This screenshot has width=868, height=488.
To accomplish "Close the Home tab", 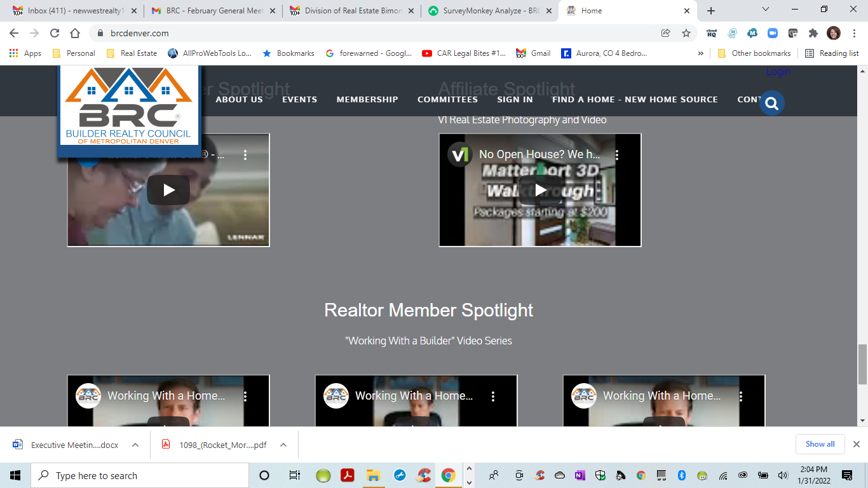I will [687, 11].
